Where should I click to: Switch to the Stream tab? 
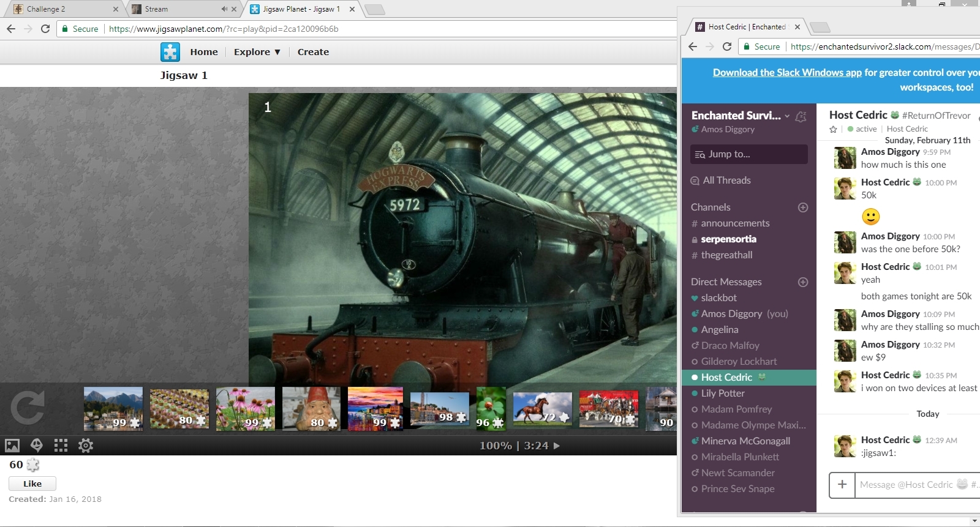click(184, 9)
